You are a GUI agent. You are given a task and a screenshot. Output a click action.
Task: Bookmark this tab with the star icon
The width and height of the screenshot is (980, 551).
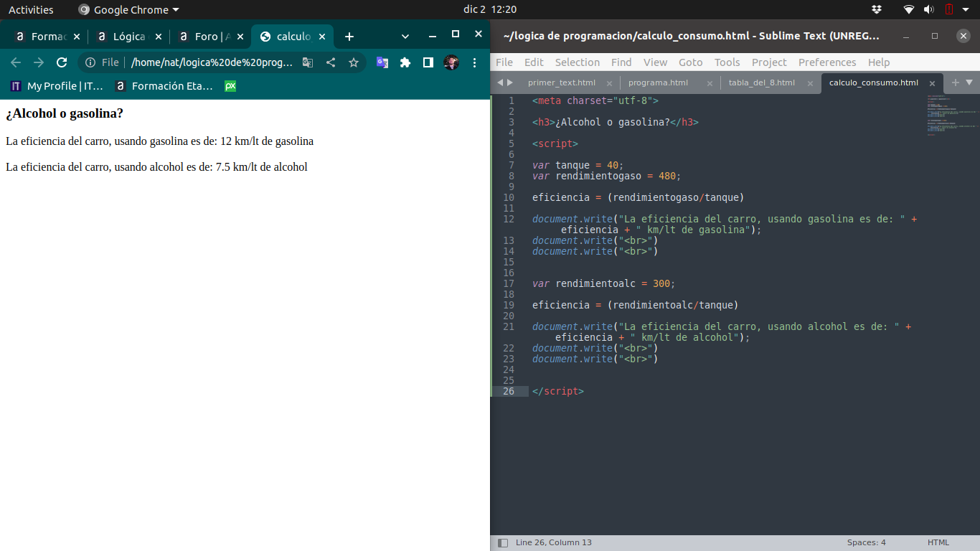click(354, 62)
